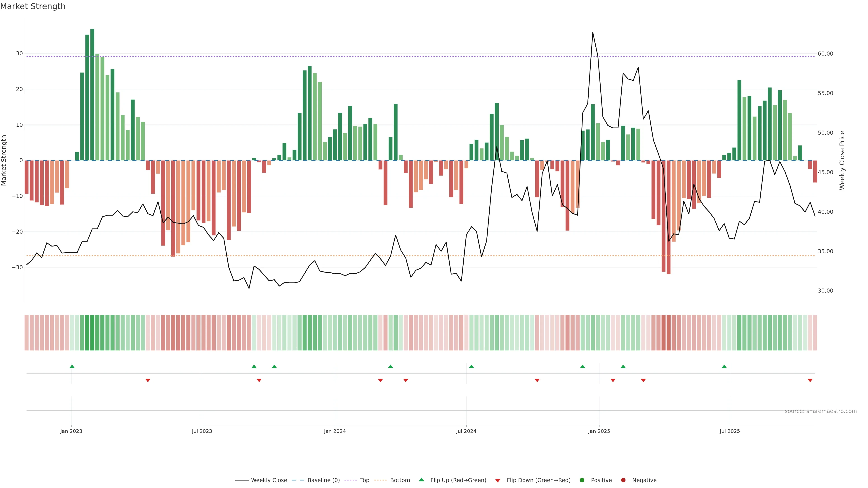Click the first green flip-up marker near Jan 2023

click(x=72, y=366)
